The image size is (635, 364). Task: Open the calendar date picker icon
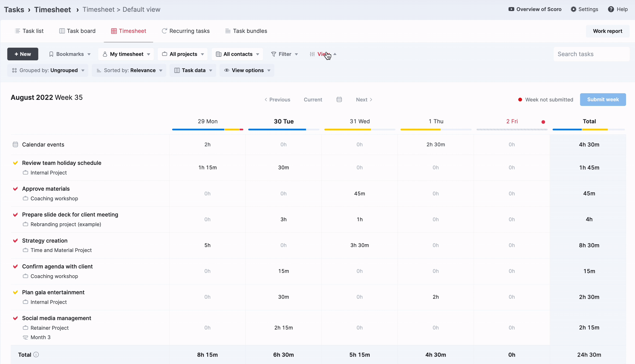pyautogui.click(x=339, y=99)
